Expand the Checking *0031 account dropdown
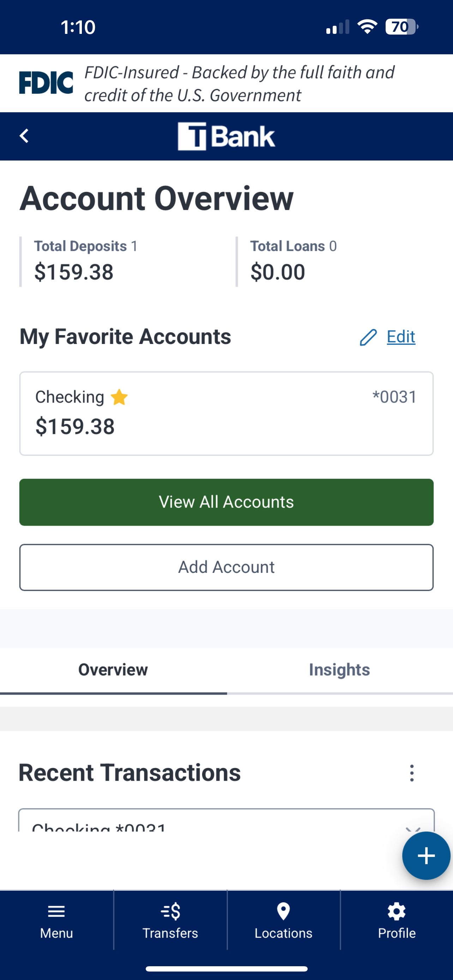The image size is (453, 980). [x=226, y=820]
